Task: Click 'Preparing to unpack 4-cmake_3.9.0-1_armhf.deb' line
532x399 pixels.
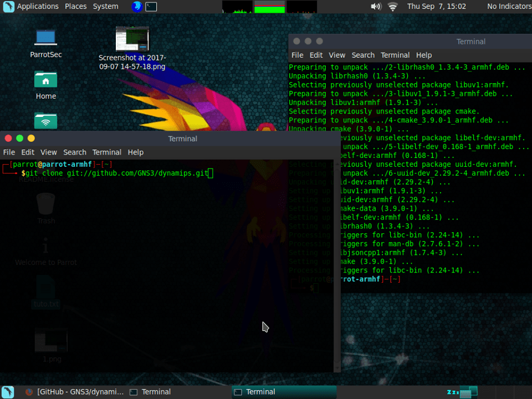Action: pyautogui.click(x=398, y=120)
